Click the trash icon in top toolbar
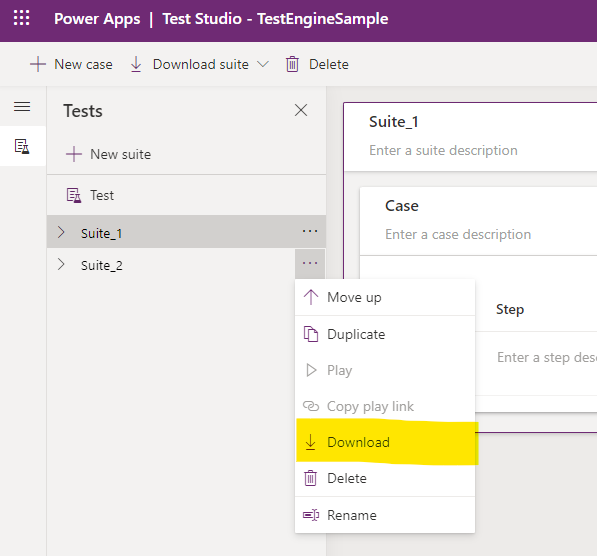 point(292,64)
